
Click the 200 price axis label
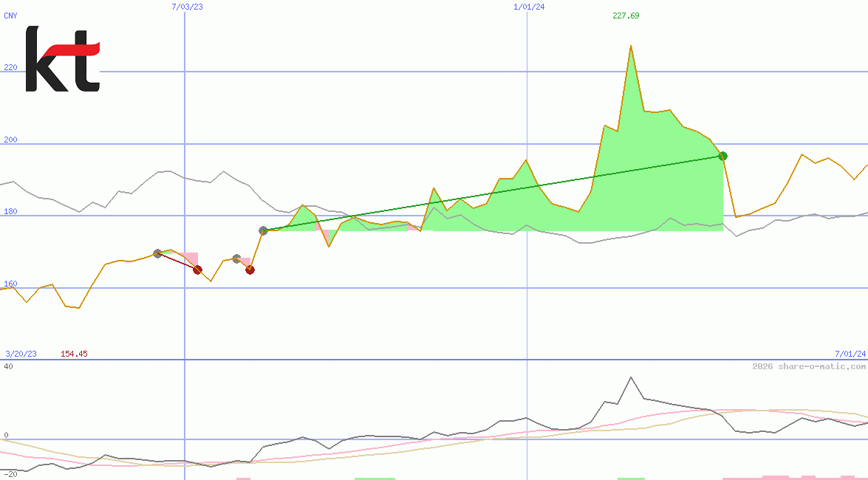coord(10,140)
